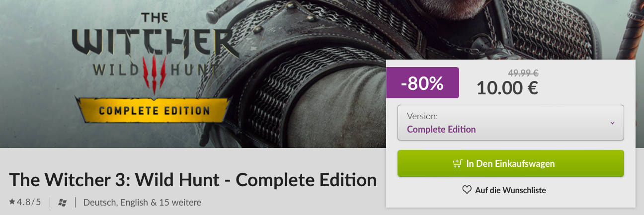
Task: Click the shopping cart icon
Action: 458,163
